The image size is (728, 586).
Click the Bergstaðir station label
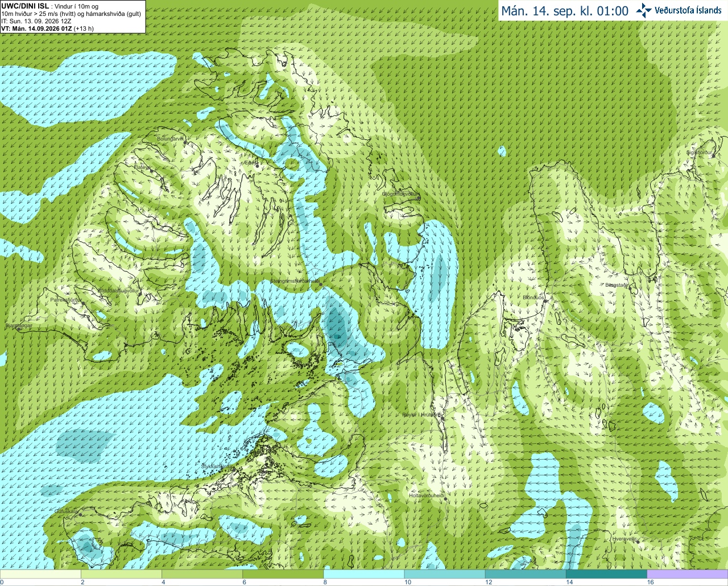[617, 285]
